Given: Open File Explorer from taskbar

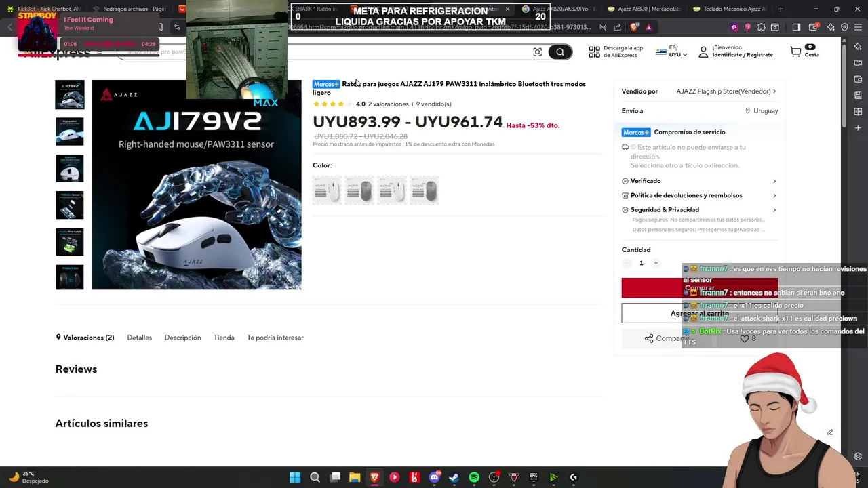Looking at the screenshot, I should click(x=355, y=477).
